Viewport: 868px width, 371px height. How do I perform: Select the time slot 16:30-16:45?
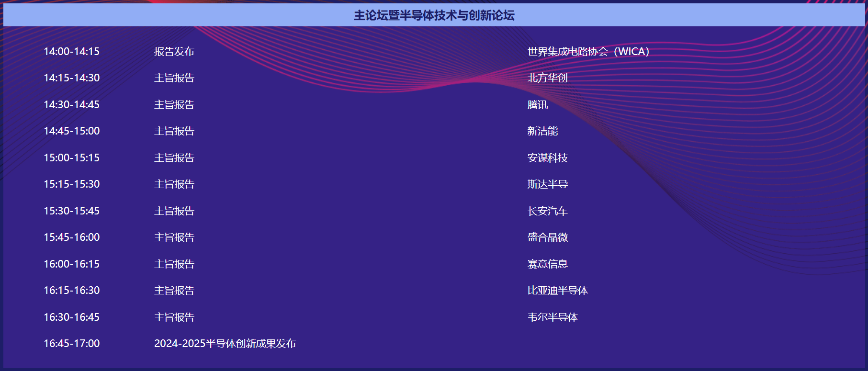click(x=71, y=317)
